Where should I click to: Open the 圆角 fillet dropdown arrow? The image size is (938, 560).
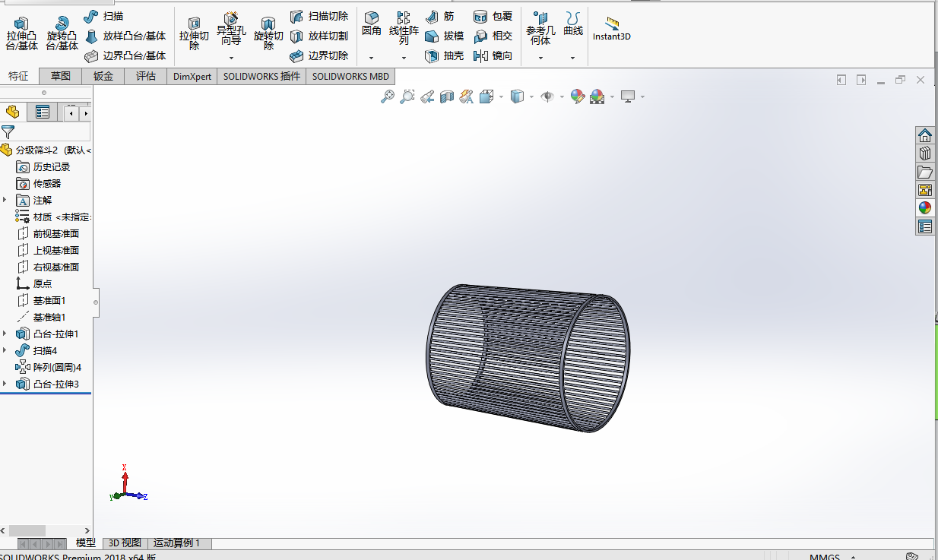[372, 58]
